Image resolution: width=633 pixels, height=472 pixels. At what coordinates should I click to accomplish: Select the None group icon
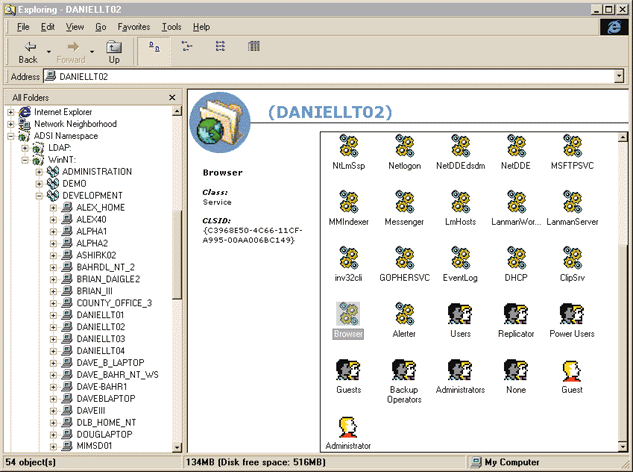coord(516,370)
